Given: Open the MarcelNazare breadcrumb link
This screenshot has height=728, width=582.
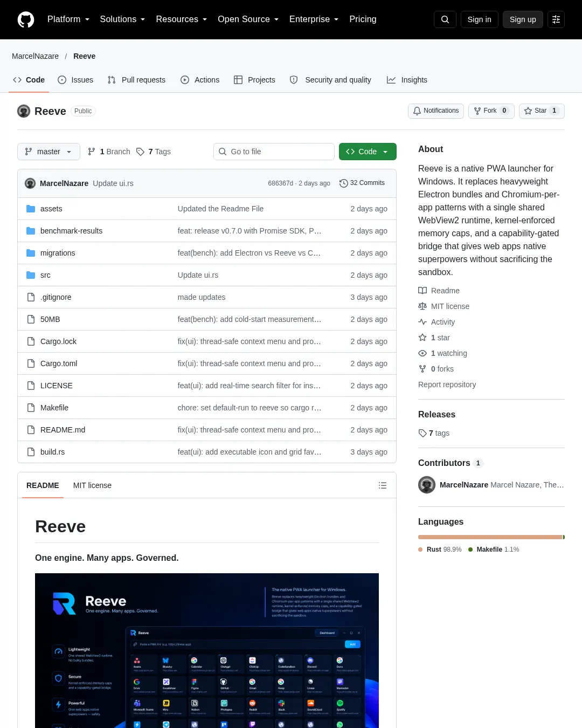Looking at the screenshot, I should click(36, 56).
